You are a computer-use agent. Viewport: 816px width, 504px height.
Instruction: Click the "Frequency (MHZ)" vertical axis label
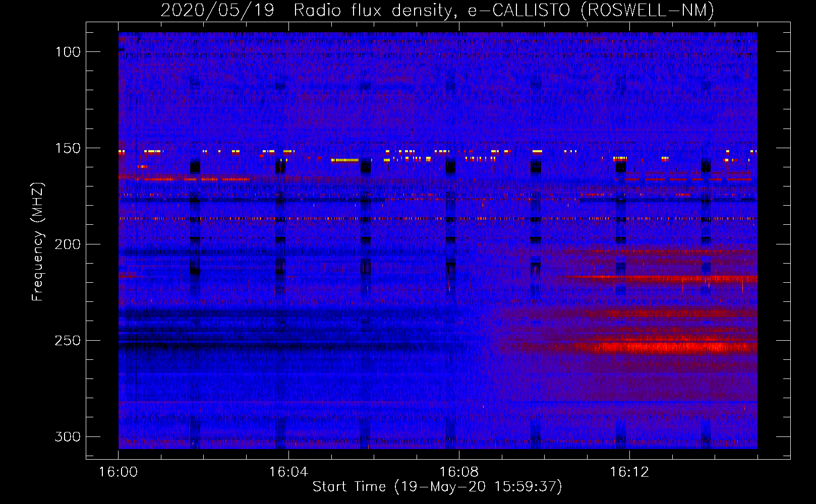coord(38,242)
